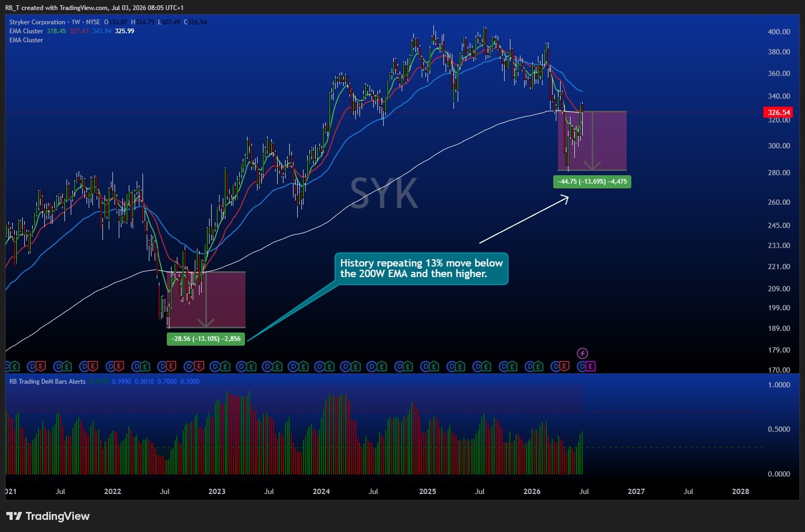Open the purple upcoming earnings E marker
The image size is (805, 532).
590,366
